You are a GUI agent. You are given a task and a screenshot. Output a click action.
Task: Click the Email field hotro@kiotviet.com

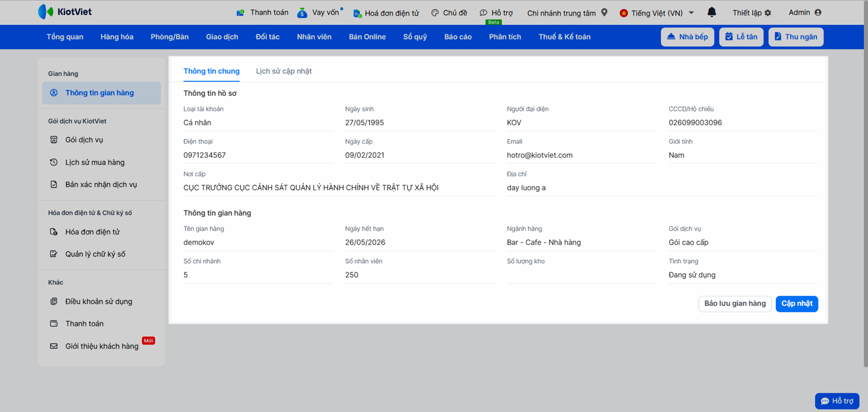pos(581,155)
